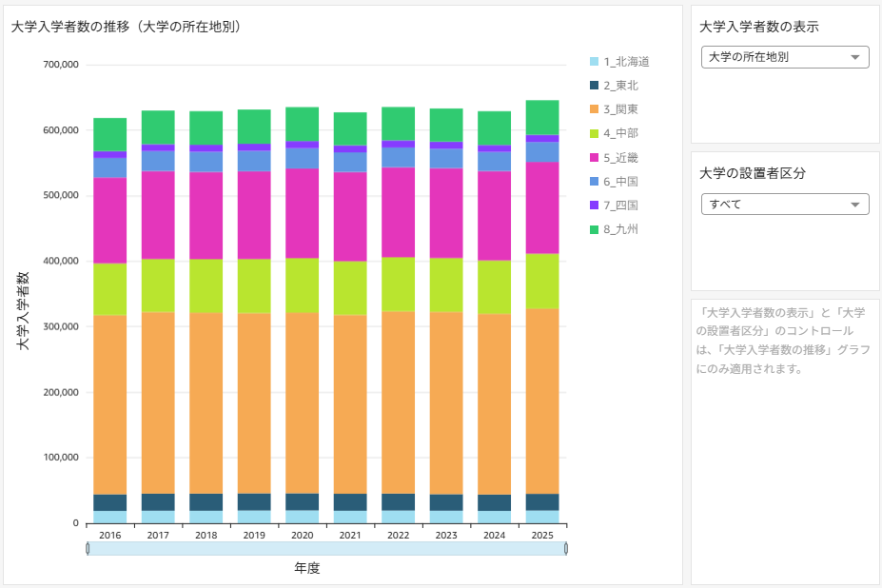The width and height of the screenshot is (882, 588).
Task: Click the 2022 year label on the axis
Action: coord(399,536)
